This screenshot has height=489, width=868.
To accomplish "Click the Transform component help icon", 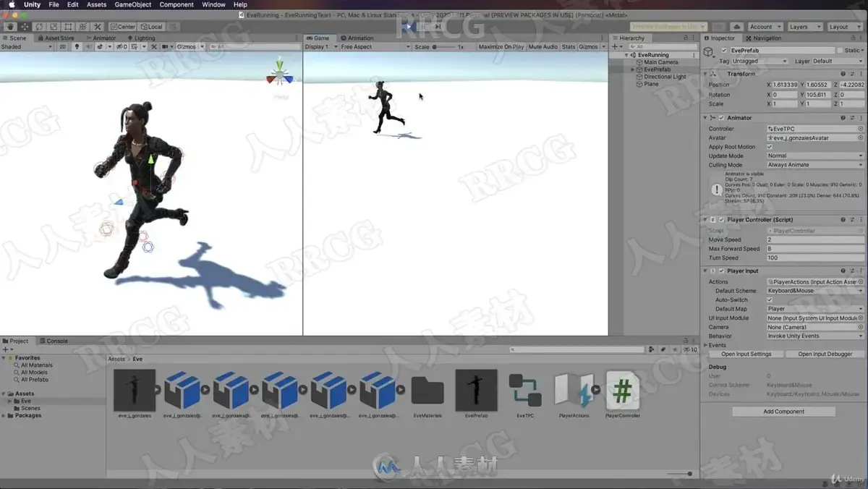I will pyautogui.click(x=843, y=74).
